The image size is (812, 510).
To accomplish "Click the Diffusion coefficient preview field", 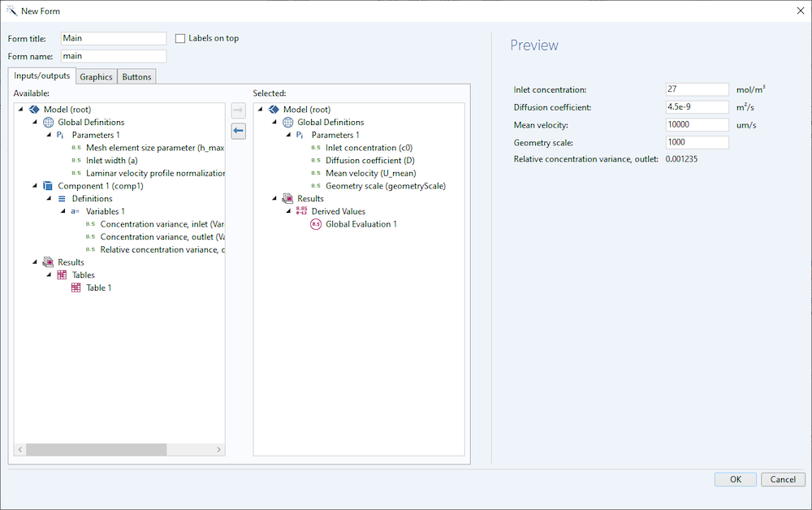I will (697, 107).
